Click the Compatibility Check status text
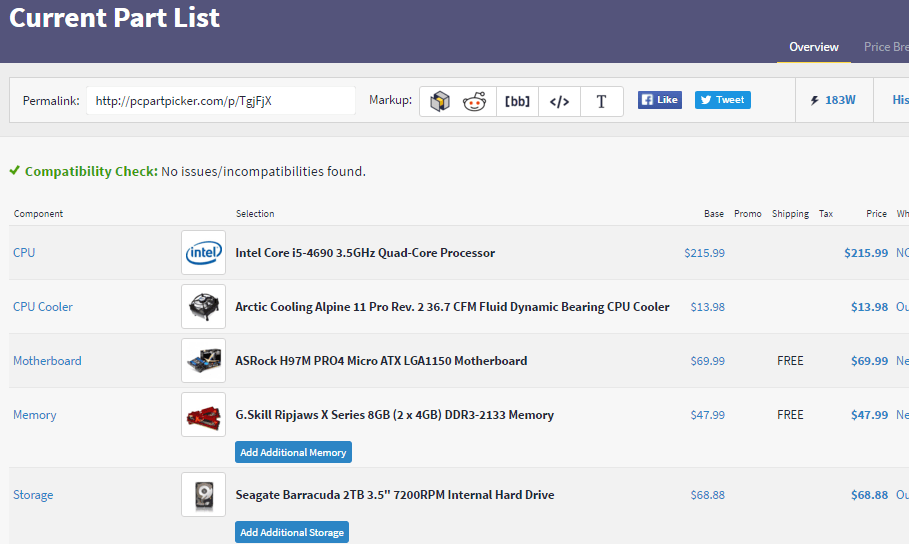The width and height of the screenshot is (909, 544). click(195, 171)
